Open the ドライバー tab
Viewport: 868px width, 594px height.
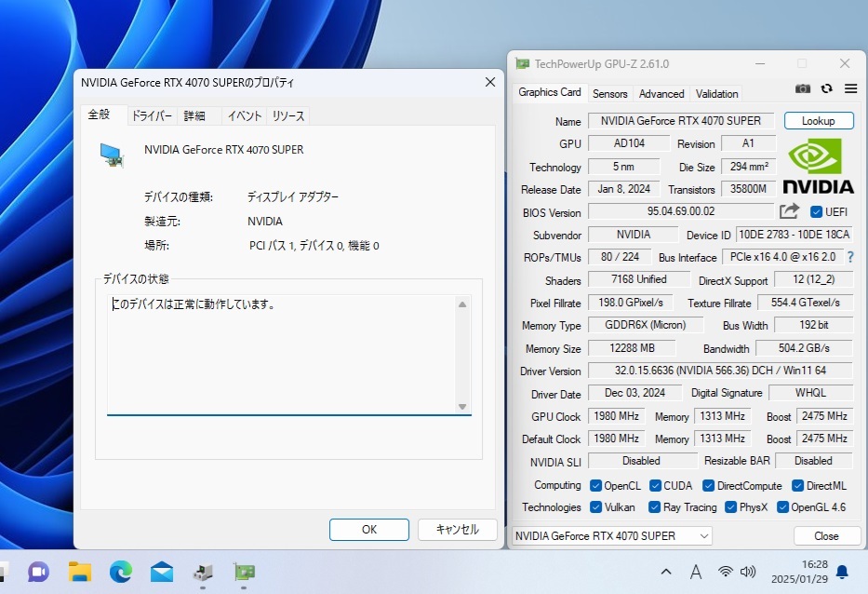pyautogui.click(x=152, y=115)
